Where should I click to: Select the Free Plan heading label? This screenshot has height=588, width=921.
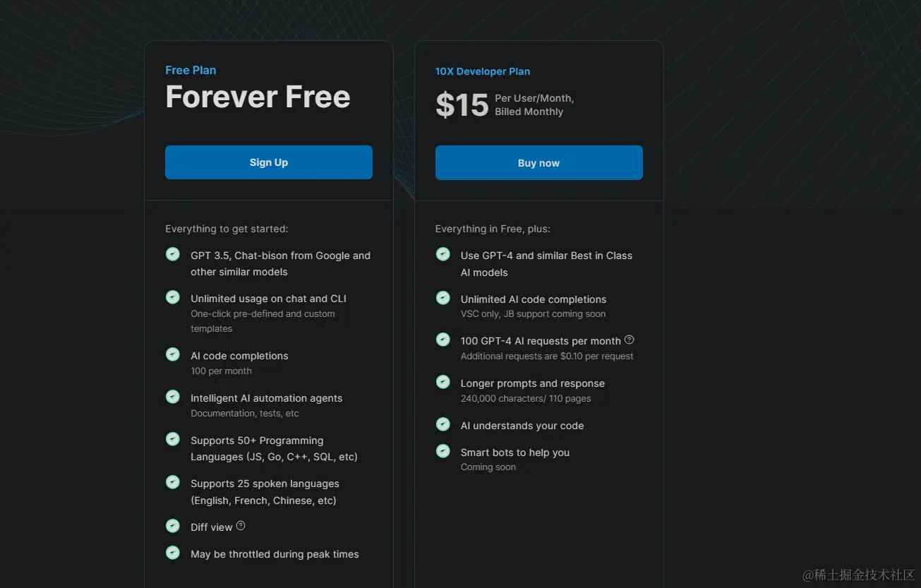tap(191, 70)
